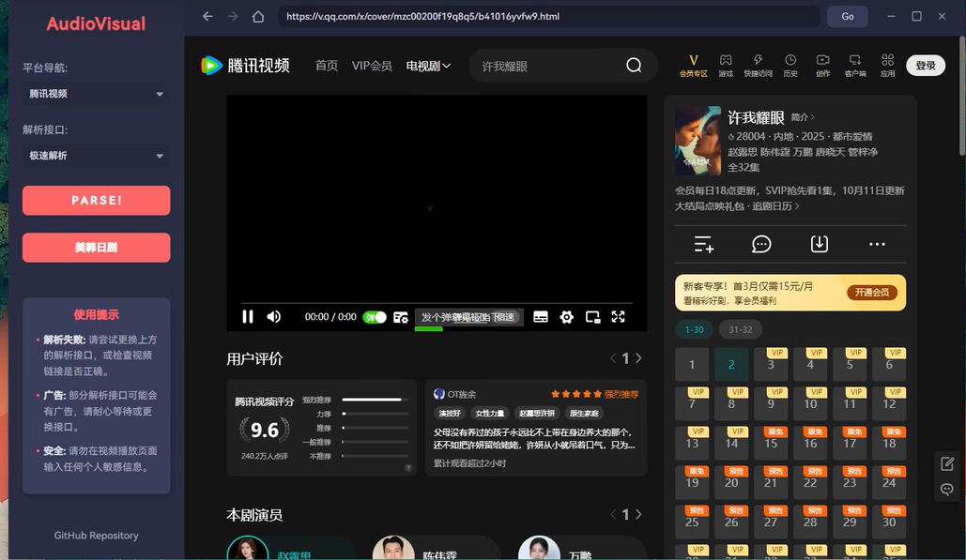Click the search magnifier icon

tap(634, 66)
